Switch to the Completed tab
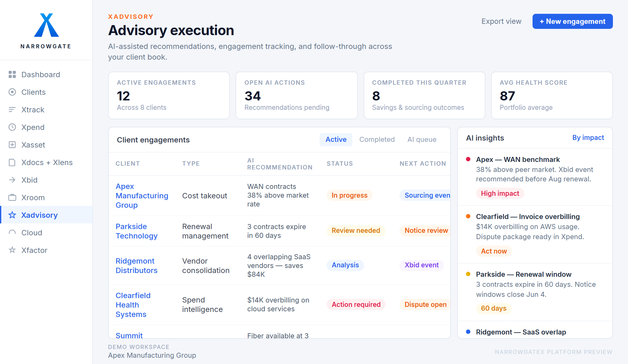This screenshot has width=628, height=364. pyautogui.click(x=377, y=140)
